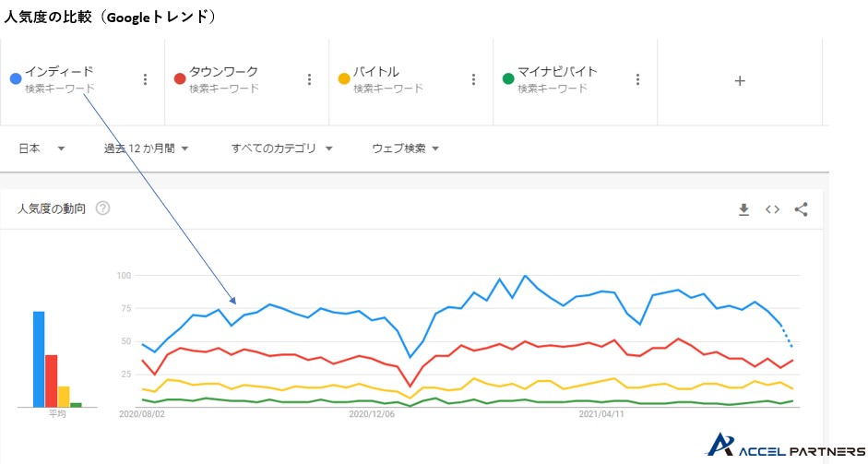Open the embed code icon for chart
Screen dimensions: 868x464
[x=772, y=209]
